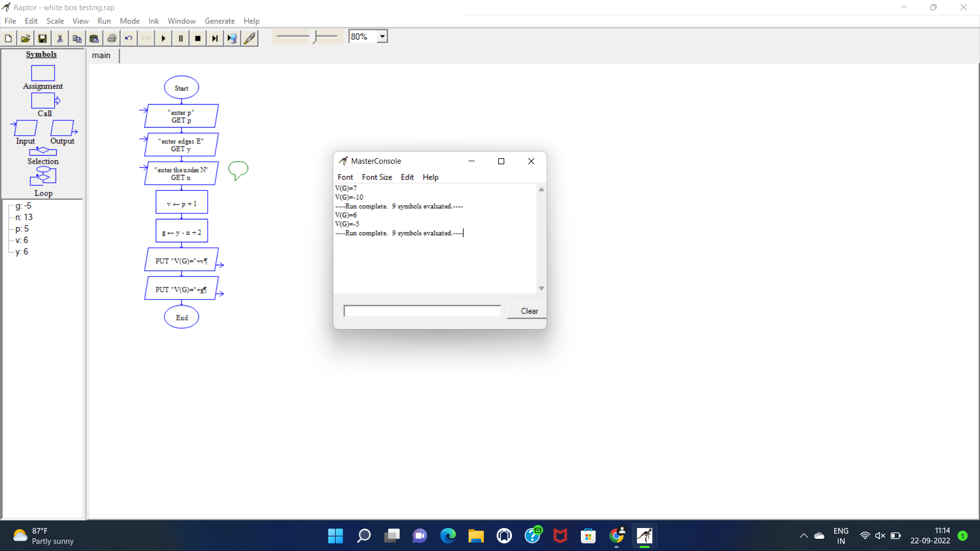The height and width of the screenshot is (551, 980).
Task: Save the current flowchart
Action: (x=42, y=38)
